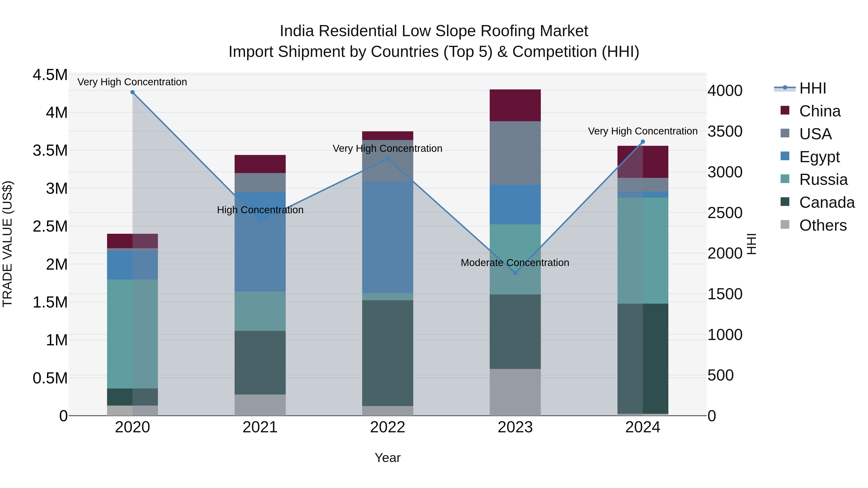Select the Canada segment of the 2023 bar

tap(515, 332)
